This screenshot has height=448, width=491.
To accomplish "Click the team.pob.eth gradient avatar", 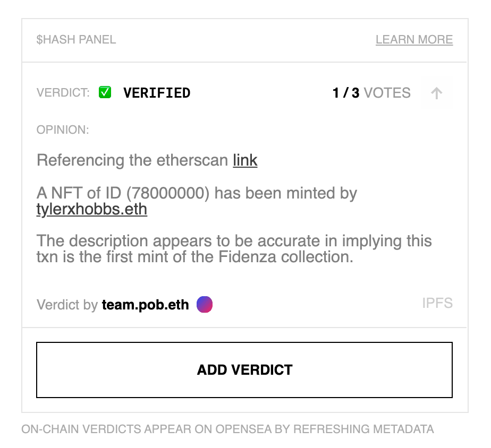I will [x=205, y=304].
